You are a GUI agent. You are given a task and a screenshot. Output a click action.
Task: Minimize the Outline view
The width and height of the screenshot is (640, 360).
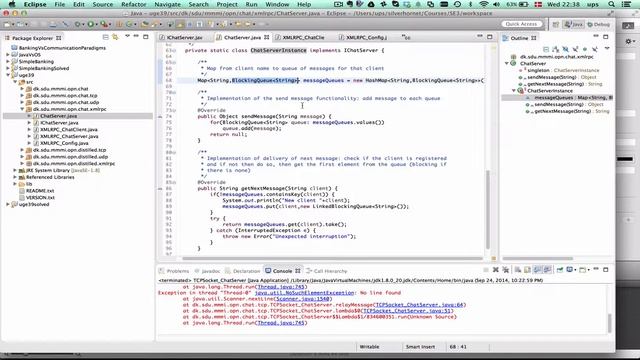pos(596,37)
